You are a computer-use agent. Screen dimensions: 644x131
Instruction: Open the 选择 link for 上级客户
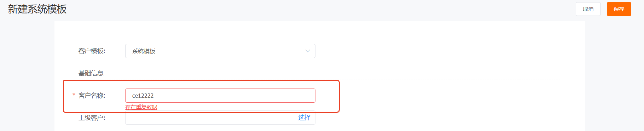pyautogui.click(x=304, y=118)
